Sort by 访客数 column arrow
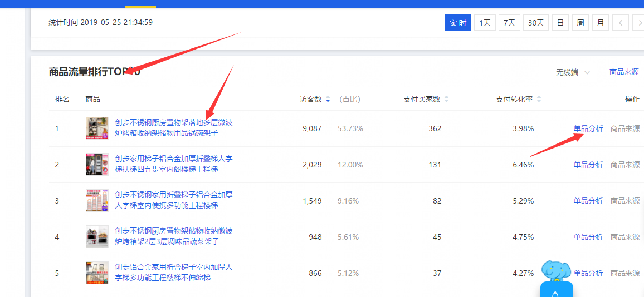 point(328,100)
